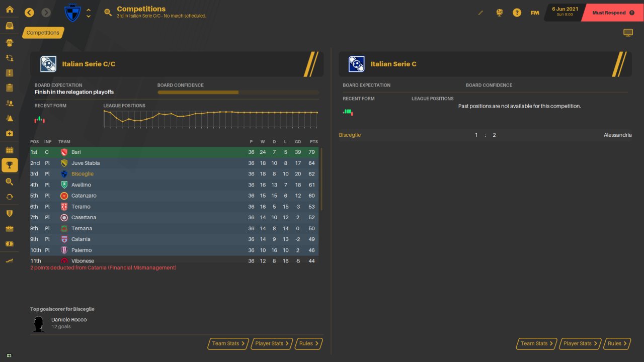Open the Club Vision briefcase icon
The height and width of the screenshot is (362, 644).
[x=9, y=229]
